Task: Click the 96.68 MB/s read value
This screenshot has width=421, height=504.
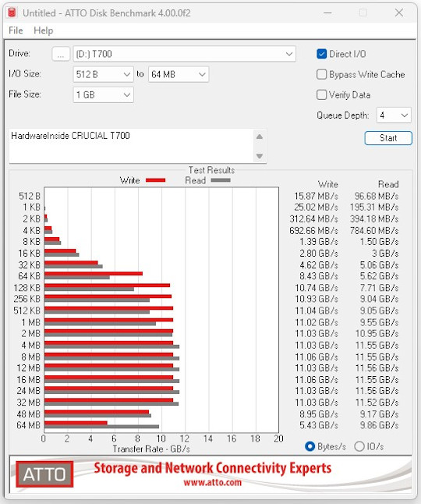Action: tap(377, 196)
